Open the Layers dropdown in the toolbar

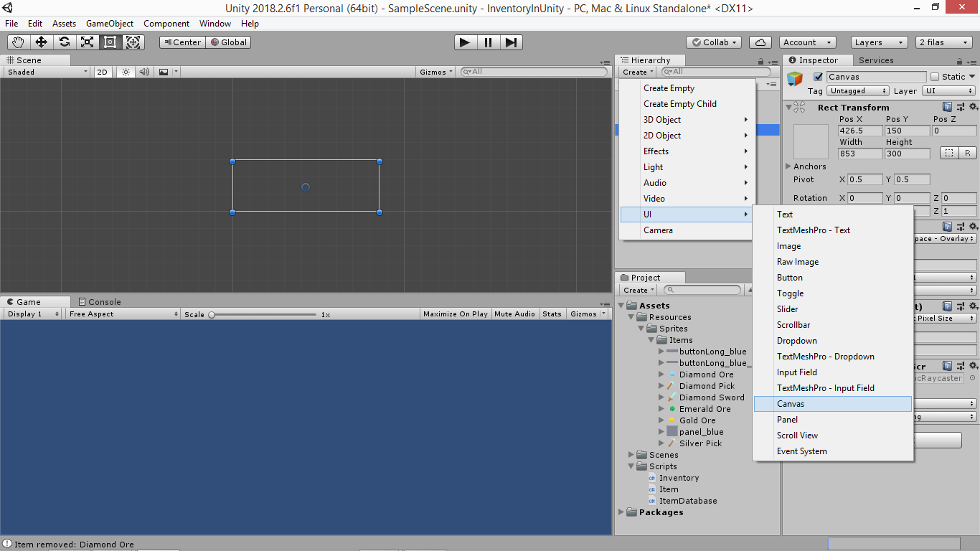click(x=878, y=42)
